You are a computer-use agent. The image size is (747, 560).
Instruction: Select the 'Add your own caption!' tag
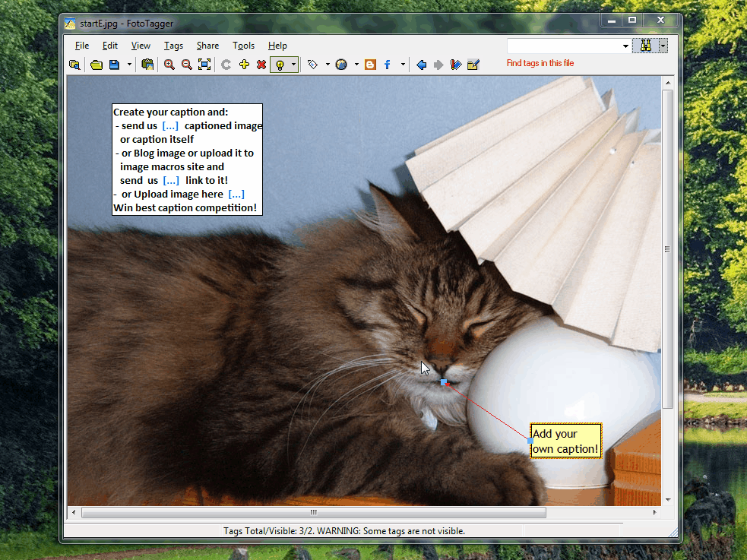click(565, 441)
